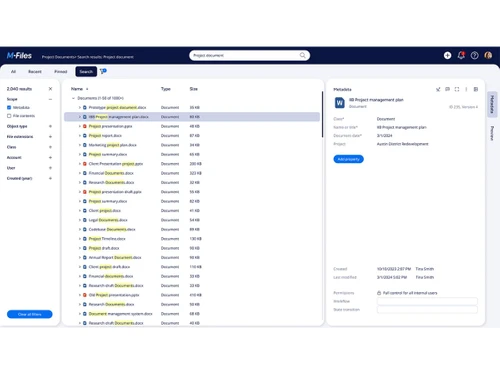This screenshot has height=375, width=500.
Task: Select the Client project draft.docx row
Action: click(192, 267)
